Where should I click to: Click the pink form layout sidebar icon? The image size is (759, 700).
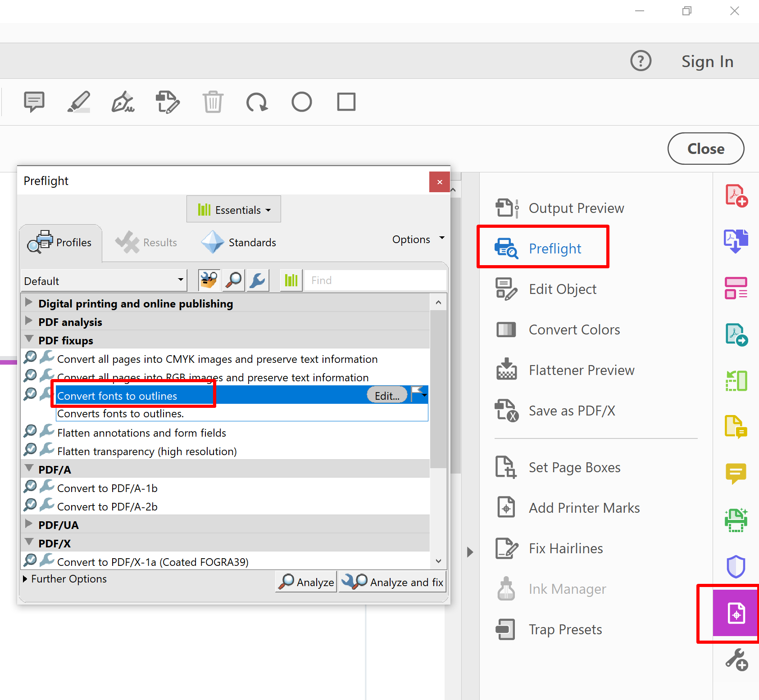point(736,288)
